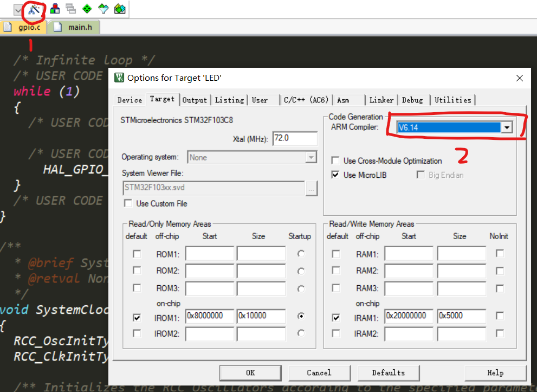
Task: Click the Xtal (MHz) input field
Action: tap(295, 138)
